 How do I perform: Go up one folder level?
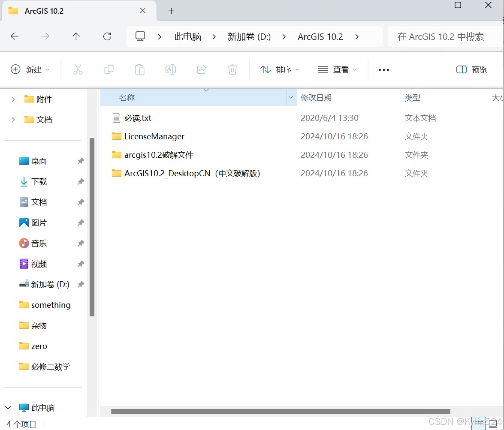point(76,36)
